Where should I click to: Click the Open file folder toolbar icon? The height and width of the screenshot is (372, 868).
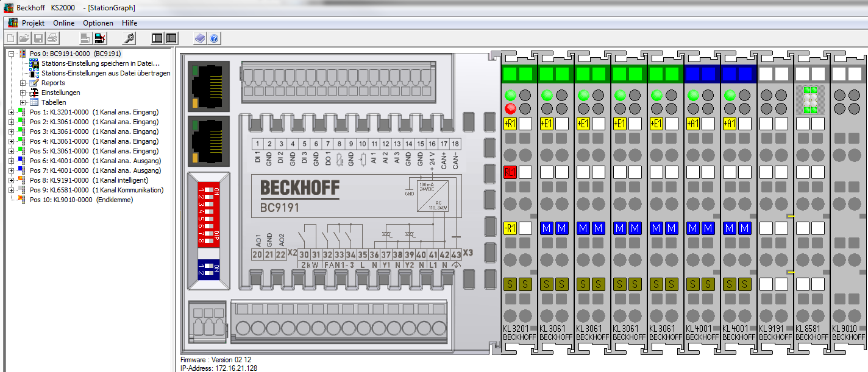pyautogui.click(x=24, y=38)
